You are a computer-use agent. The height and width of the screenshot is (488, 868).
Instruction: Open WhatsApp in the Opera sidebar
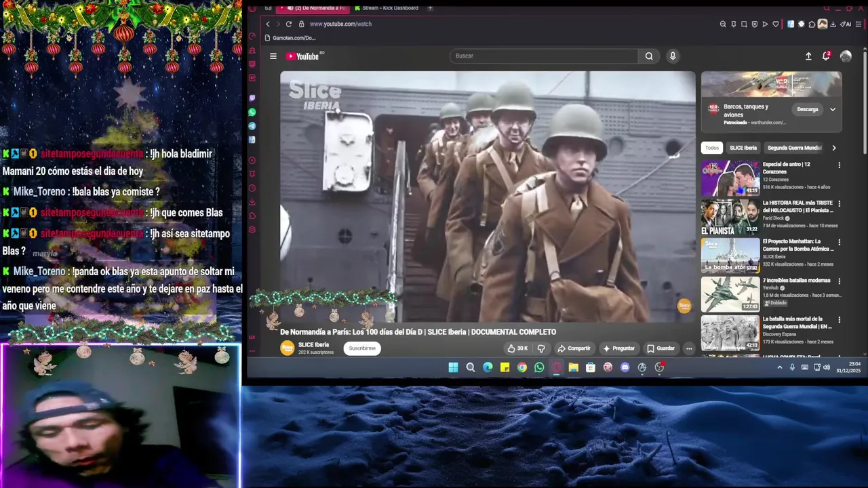click(x=252, y=112)
